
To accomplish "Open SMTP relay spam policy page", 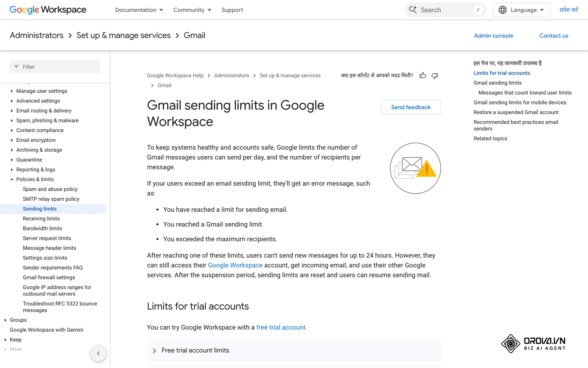I will click(51, 199).
